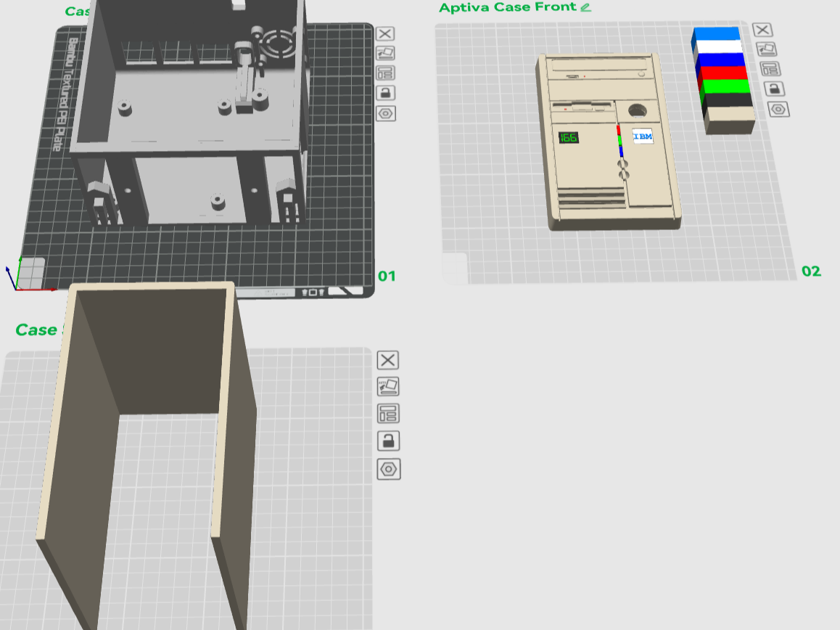
Task: Delete the bottom plate holding the beige shell
Action: [x=388, y=360]
